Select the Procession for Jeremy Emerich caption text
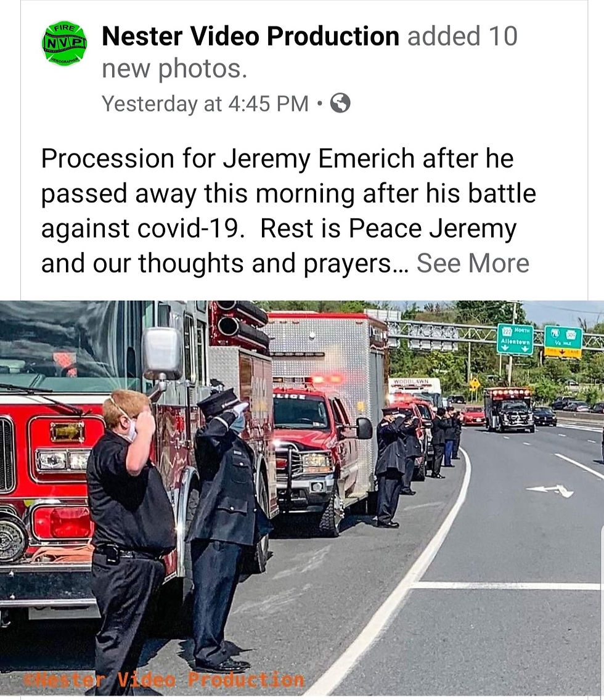This screenshot has width=604, height=700. (288, 211)
